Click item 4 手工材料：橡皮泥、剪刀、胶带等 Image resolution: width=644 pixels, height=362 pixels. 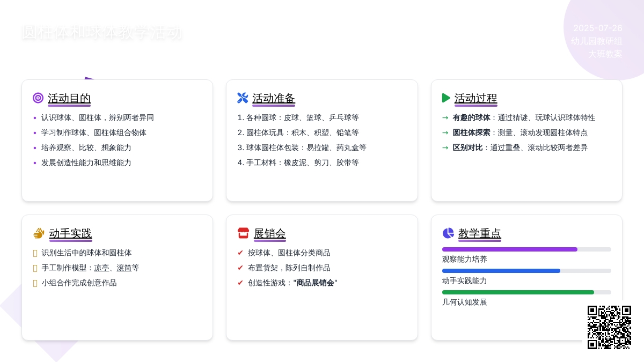pos(298,162)
